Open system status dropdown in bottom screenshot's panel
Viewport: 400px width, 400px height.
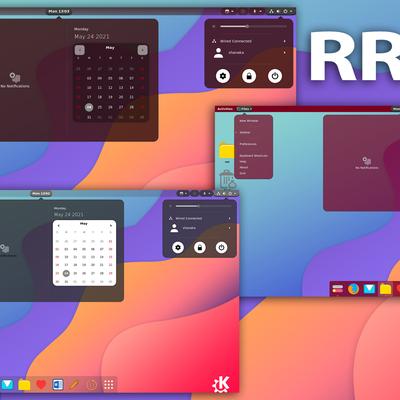point(227,193)
